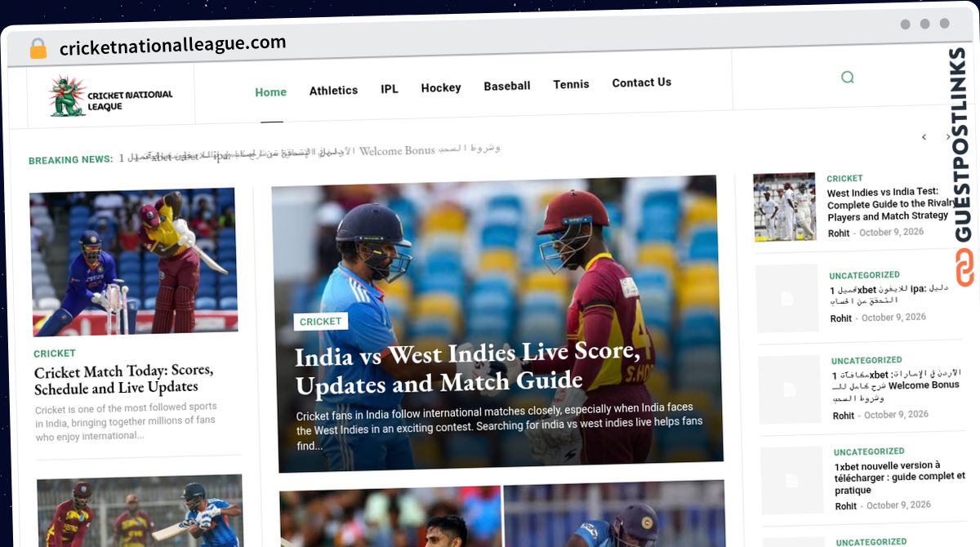Image resolution: width=980 pixels, height=547 pixels.
Task: Open the sidebar article containing 'xbet ipa'
Action: [889, 295]
